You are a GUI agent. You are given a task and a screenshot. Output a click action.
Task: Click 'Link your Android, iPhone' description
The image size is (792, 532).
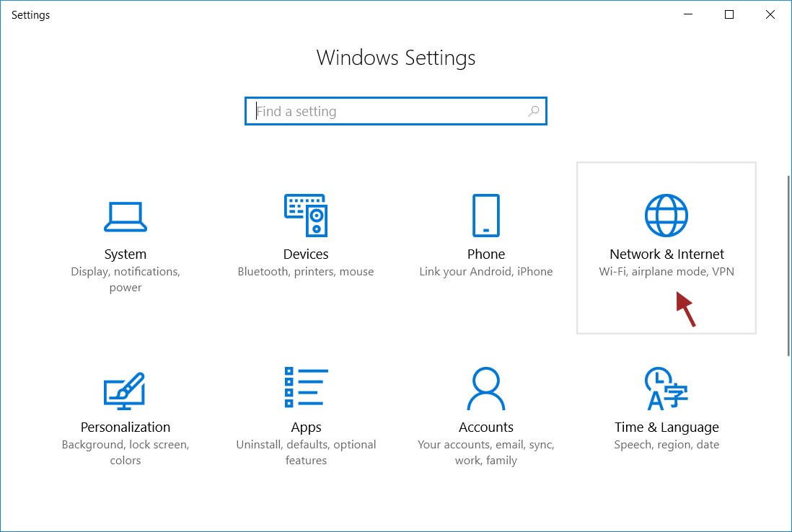pyautogui.click(x=486, y=272)
